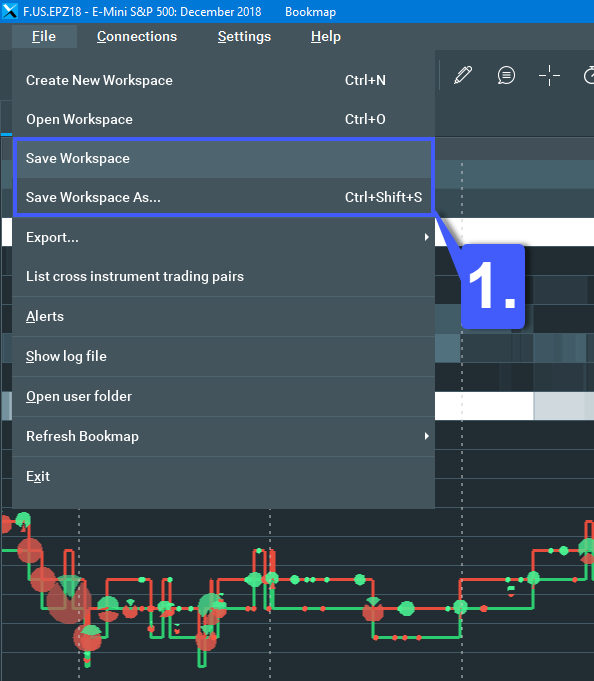Select Save Workspace As...
Image resolution: width=594 pixels, height=681 pixels.
224,197
